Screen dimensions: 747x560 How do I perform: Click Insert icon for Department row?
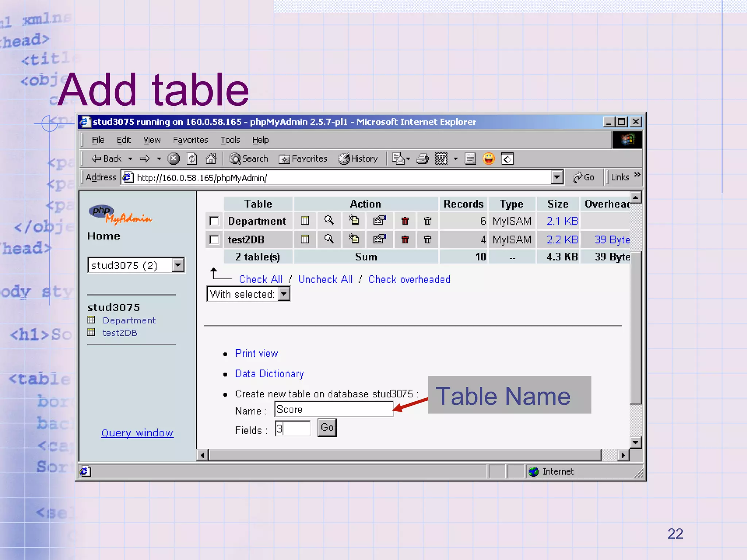tap(353, 220)
